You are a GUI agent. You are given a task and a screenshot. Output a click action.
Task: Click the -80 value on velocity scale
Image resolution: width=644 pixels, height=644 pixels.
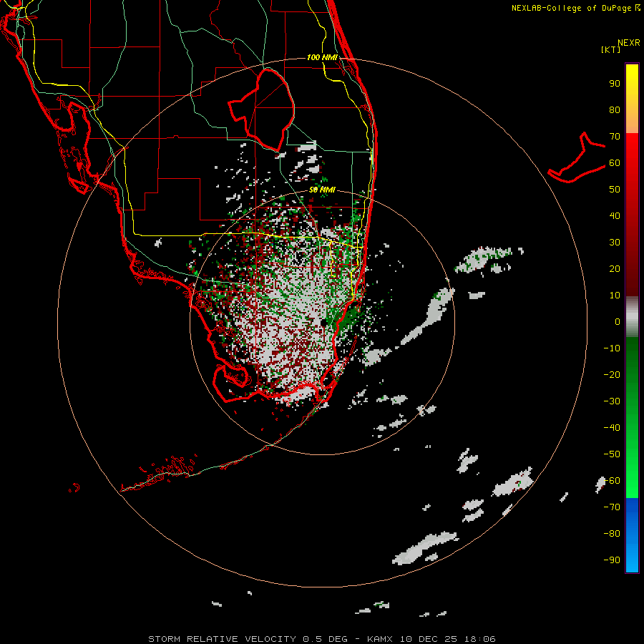tap(612, 534)
